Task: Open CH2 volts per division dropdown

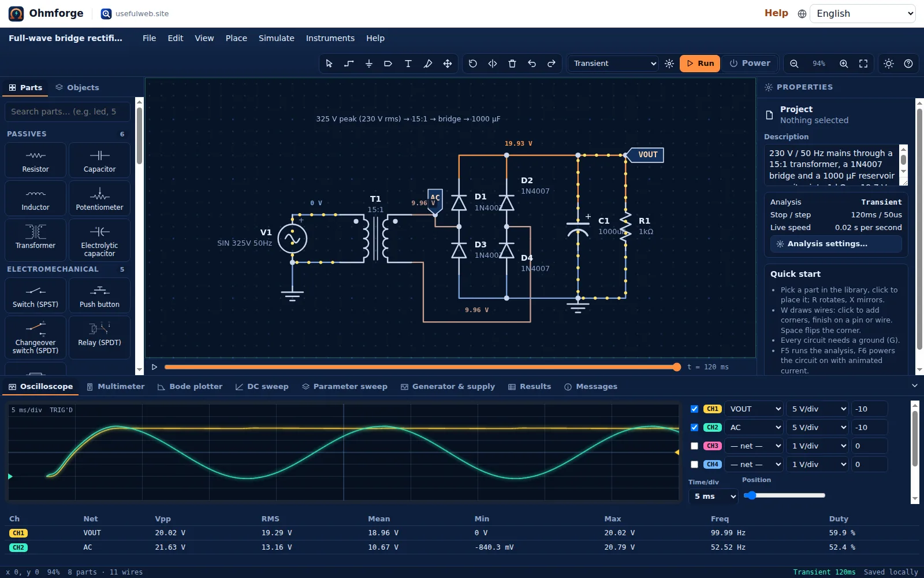Action: point(818,427)
